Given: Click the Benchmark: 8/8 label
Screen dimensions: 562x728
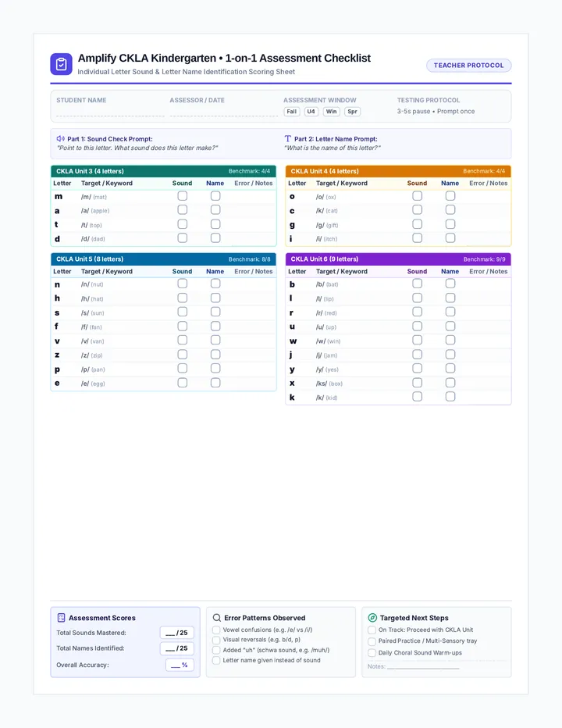Looking at the screenshot, I should point(249,259).
